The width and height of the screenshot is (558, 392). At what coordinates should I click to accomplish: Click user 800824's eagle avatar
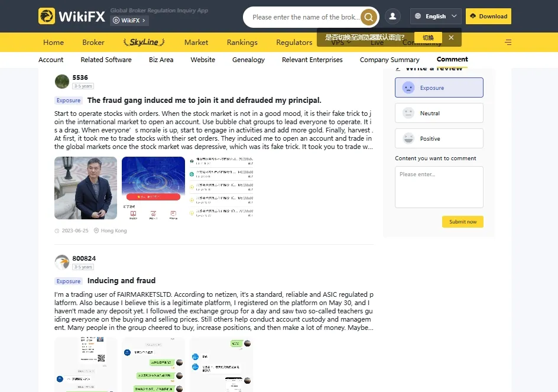click(62, 263)
